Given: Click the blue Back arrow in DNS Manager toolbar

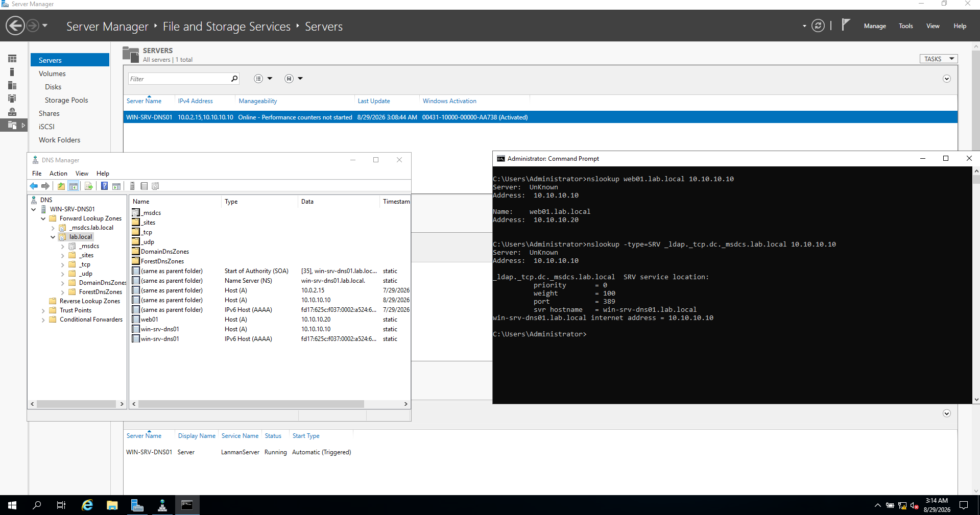Looking at the screenshot, I should (x=34, y=186).
